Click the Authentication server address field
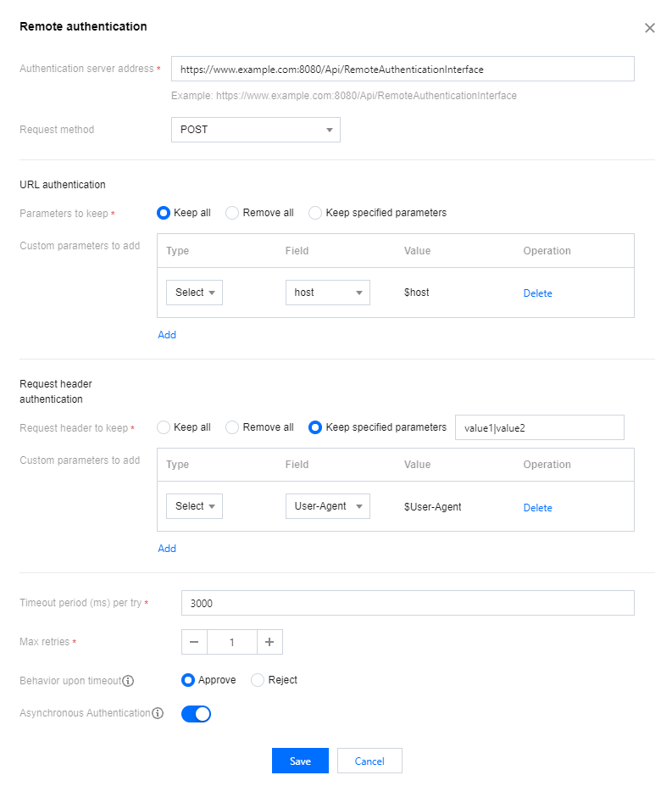 click(x=403, y=69)
